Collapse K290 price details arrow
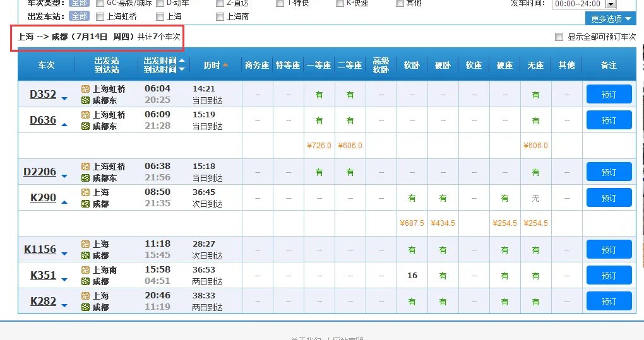Screen dimensions: 644x340 point(64,202)
